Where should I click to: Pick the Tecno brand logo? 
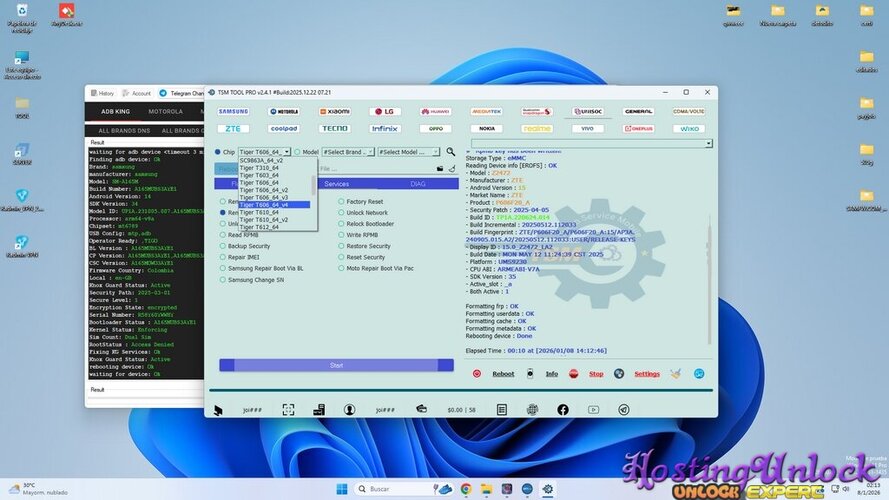pos(335,128)
